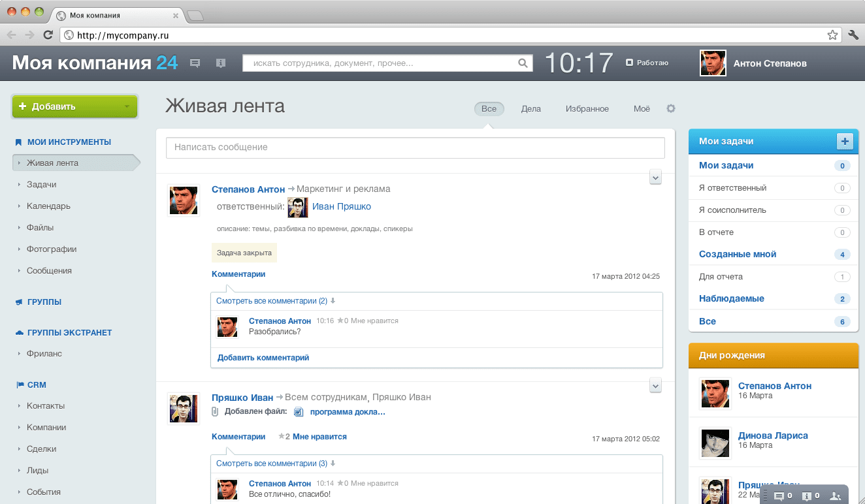The image size is (865, 504).
Task: Open Задачи in the left sidebar
Action: pyautogui.click(x=41, y=185)
